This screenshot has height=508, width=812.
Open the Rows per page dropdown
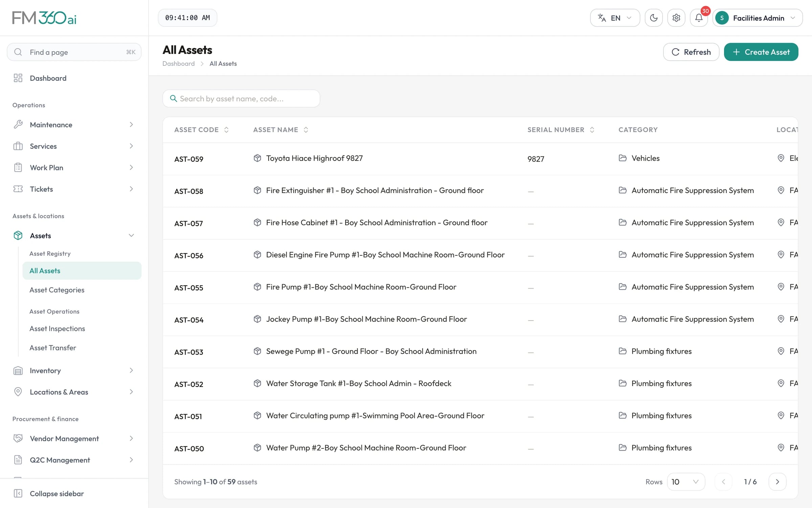pos(686,482)
